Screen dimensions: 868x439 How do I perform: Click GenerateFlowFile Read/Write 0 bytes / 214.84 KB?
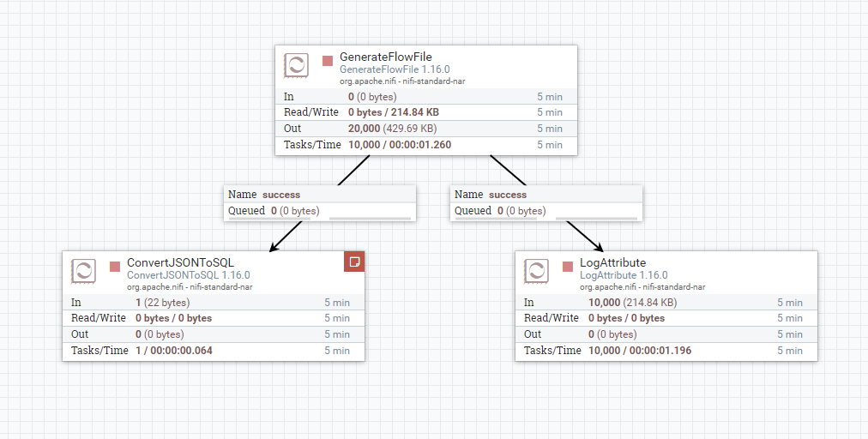click(394, 112)
